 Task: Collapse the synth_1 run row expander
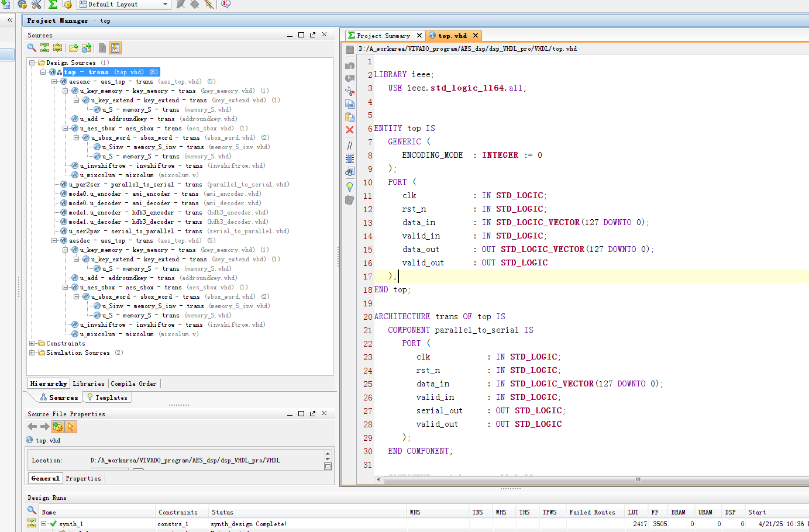[43, 524]
